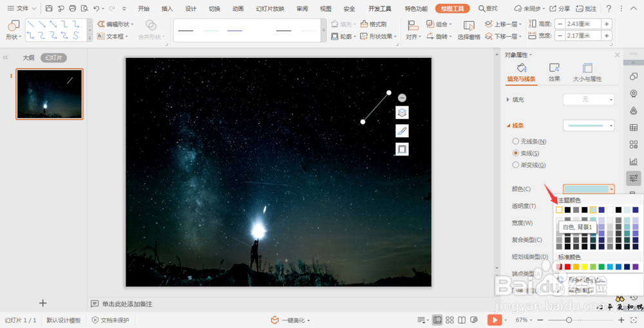Image resolution: width=644 pixels, height=328 pixels.
Task: Click 分享 (Share) button
Action: coord(560,8)
